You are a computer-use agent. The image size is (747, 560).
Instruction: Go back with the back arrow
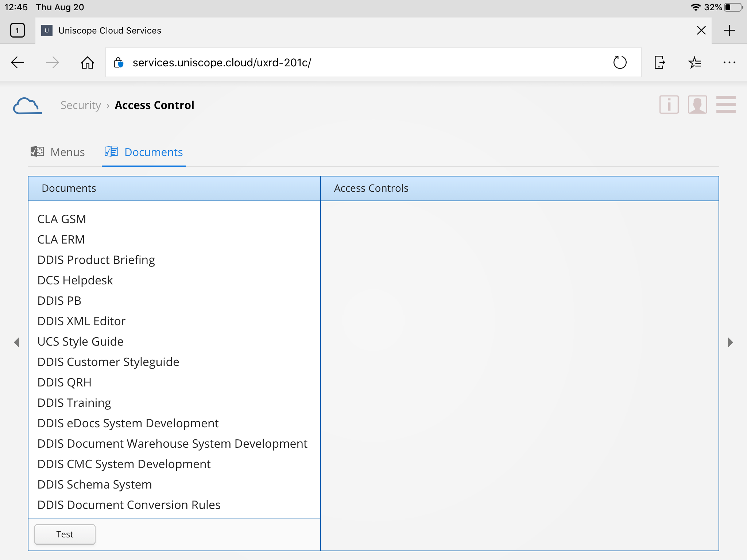pyautogui.click(x=18, y=63)
